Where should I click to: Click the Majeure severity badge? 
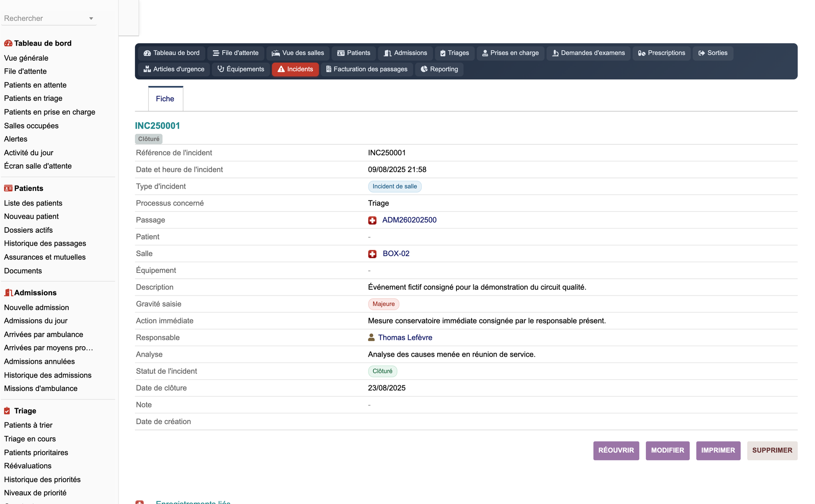383,304
